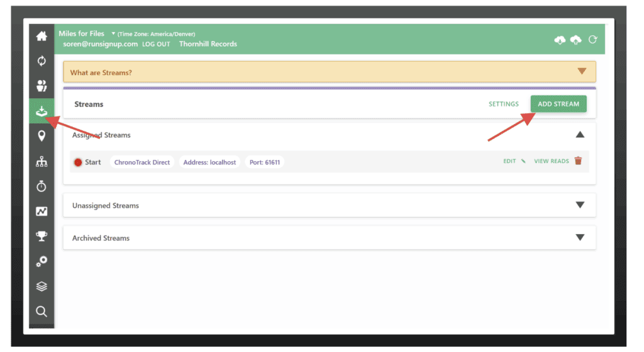Open the sync arrows sidebar icon
This screenshot has width=644, height=352.
pyautogui.click(x=42, y=61)
